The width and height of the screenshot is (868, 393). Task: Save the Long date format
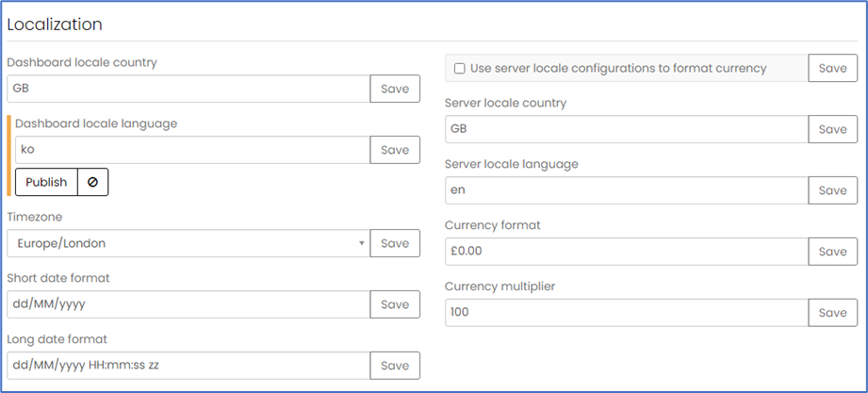pyautogui.click(x=395, y=366)
